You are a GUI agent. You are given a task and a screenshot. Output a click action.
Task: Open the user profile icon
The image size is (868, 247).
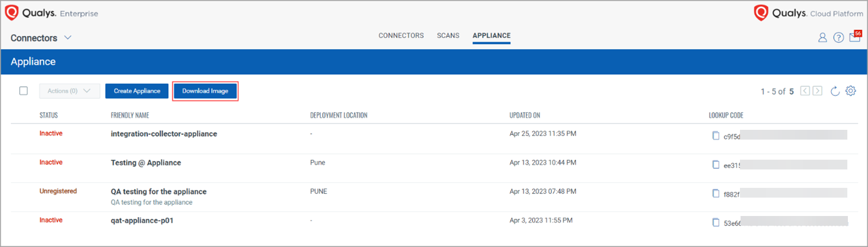coord(822,38)
